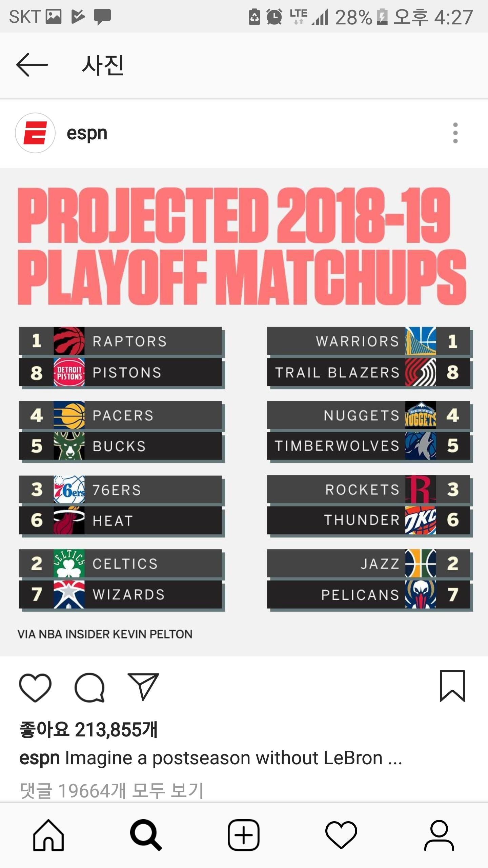The image size is (488, 868).
Task: Tap the back arrow icon
Action: click(32, 64)
